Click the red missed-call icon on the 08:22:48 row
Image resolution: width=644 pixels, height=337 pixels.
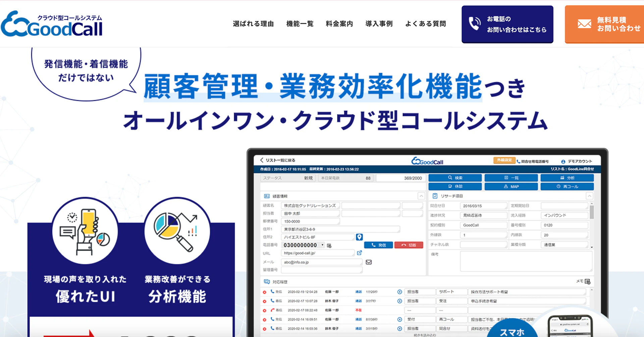click(x=272, y=310)
